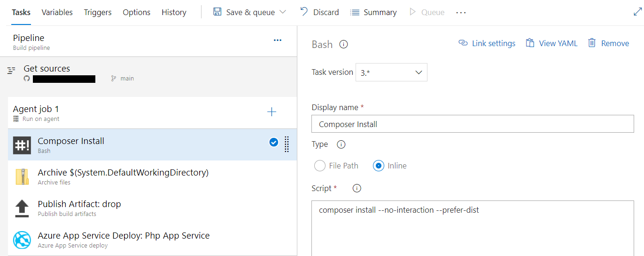Click the zip folder Archive icon
This screenshot has width=644, height=256.
(22, 176)
